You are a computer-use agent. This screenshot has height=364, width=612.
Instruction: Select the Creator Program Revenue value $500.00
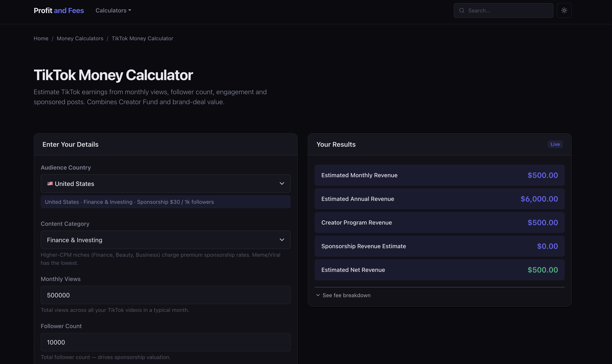[543, 222]
